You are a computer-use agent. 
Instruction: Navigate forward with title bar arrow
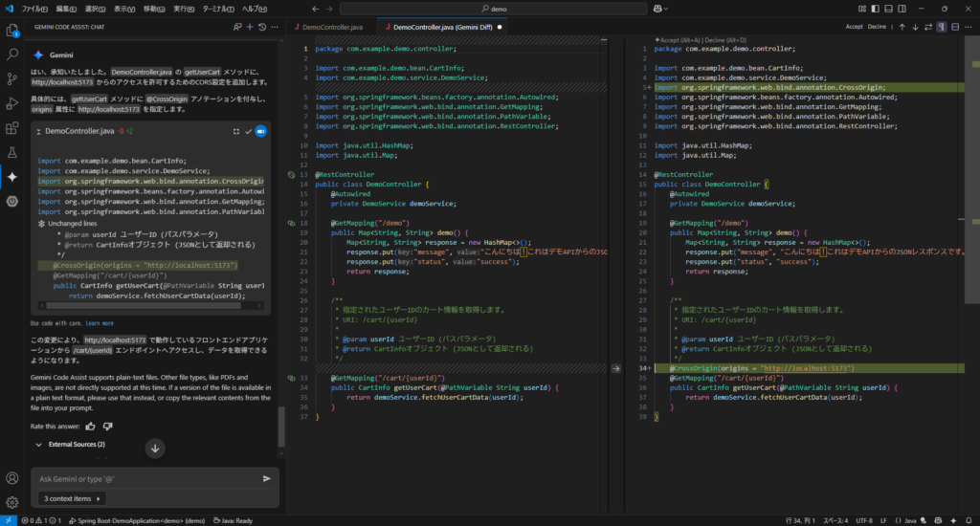pos(329,9)
